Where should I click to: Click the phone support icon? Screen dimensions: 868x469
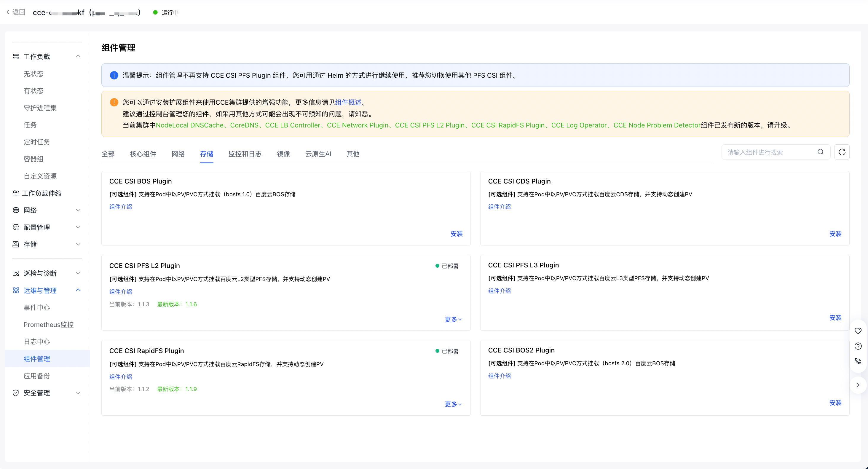pyautogui.click(x=858, y=361)
